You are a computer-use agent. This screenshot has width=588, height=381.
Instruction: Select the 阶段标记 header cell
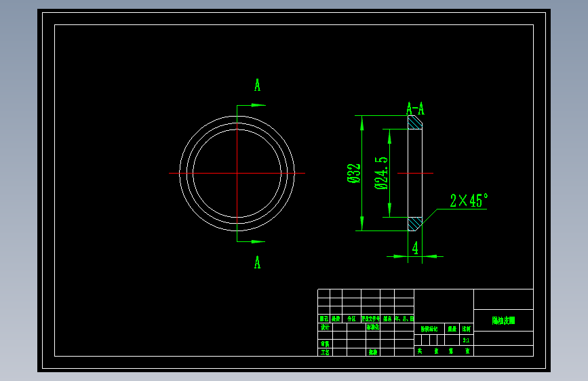pyautogui.click(x=429, y=329)
